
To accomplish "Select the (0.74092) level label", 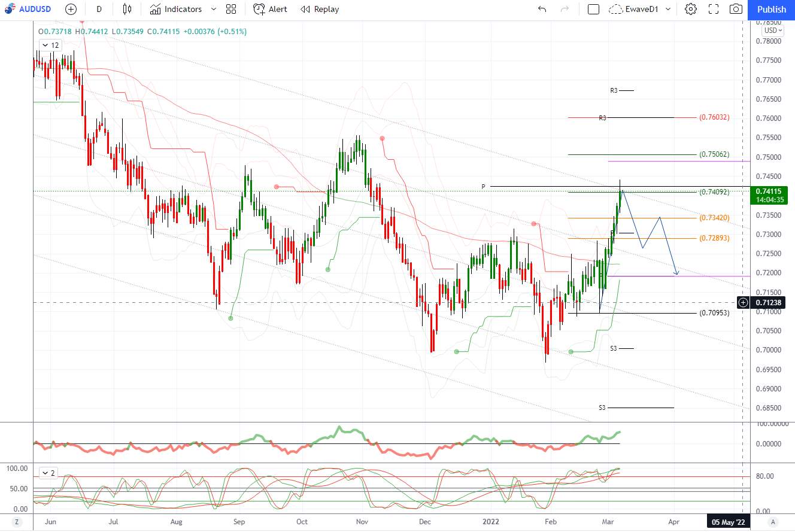I will [714, 192].
